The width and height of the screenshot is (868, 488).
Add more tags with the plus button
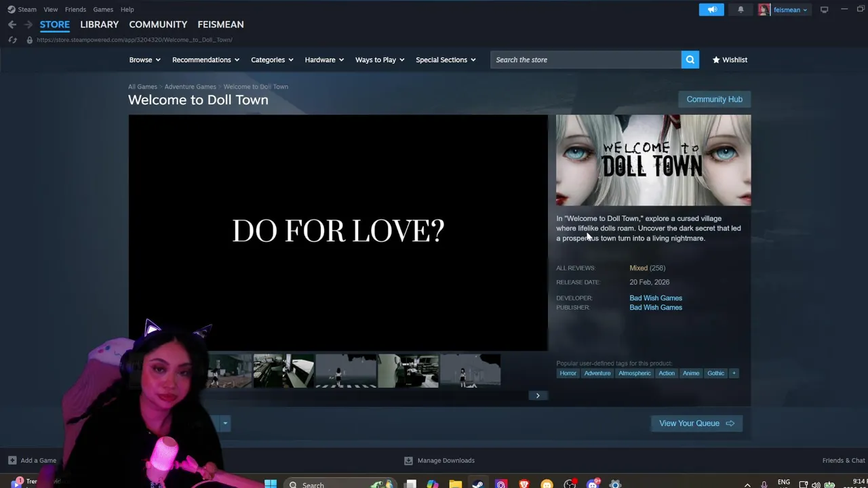pos(733,373)
